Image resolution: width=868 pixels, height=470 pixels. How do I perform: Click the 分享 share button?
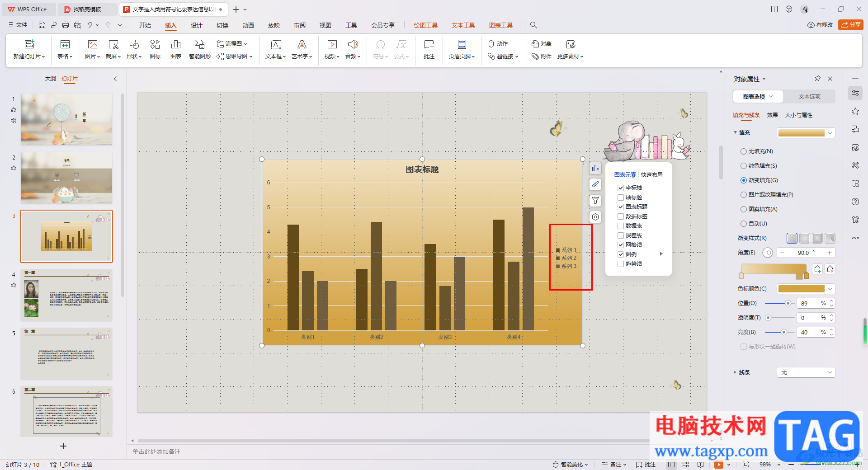tap(851, 25)
